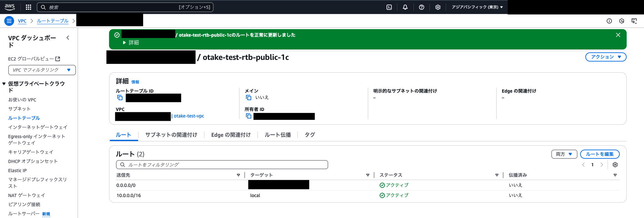This screenshot has width=644, height=218.
Task: Open the ルートテーブル breadcrumb link
Action: click(x=53, y=21)
